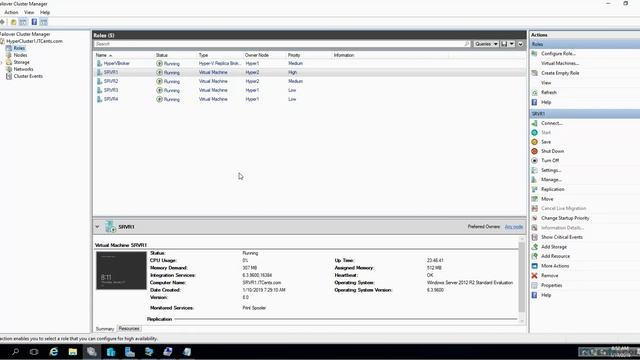
Task: Open the Help menu
Action: (45, 13)
